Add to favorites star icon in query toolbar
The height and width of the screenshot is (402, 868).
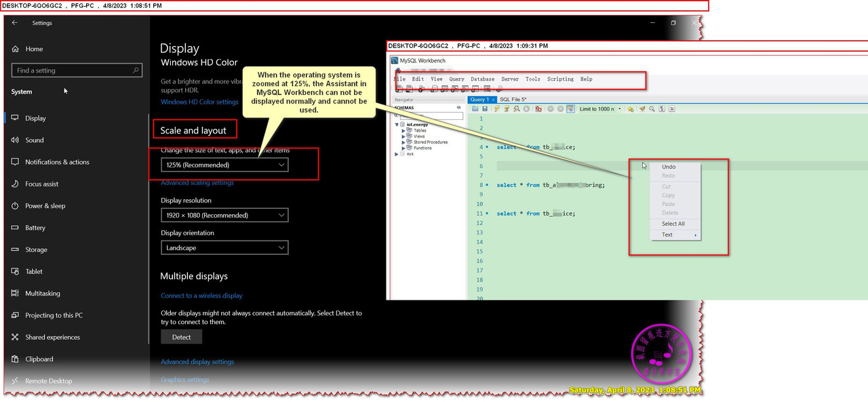pyautogui.click(x=631, y=108)
